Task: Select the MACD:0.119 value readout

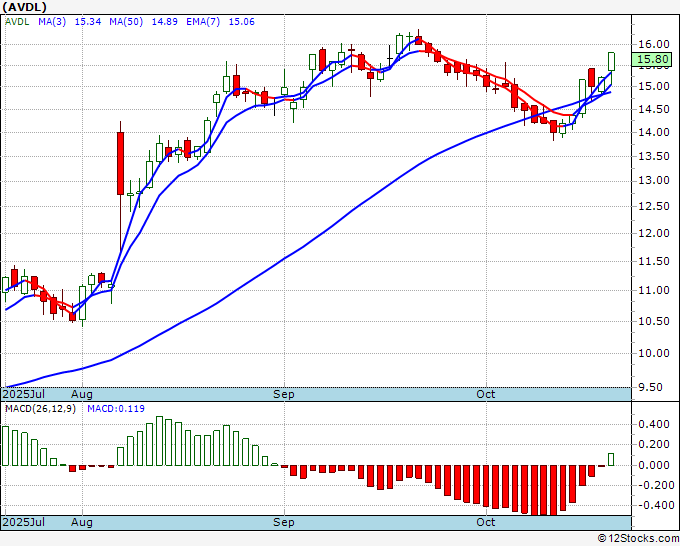Action: click(116, 409)
